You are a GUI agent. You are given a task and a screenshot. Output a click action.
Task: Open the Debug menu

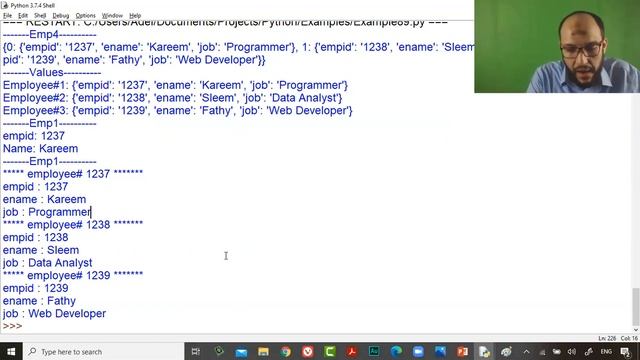61,16
